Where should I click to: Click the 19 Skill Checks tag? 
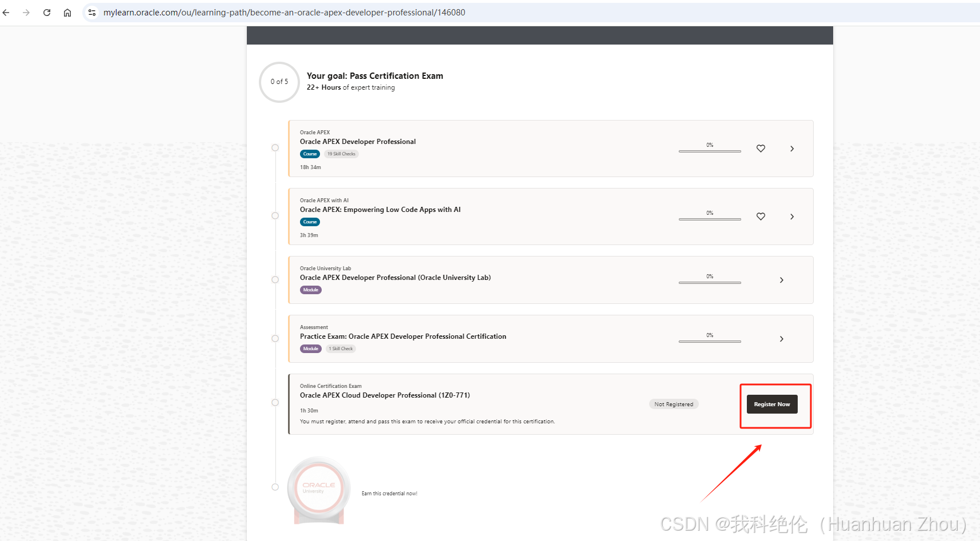[341, 154]
